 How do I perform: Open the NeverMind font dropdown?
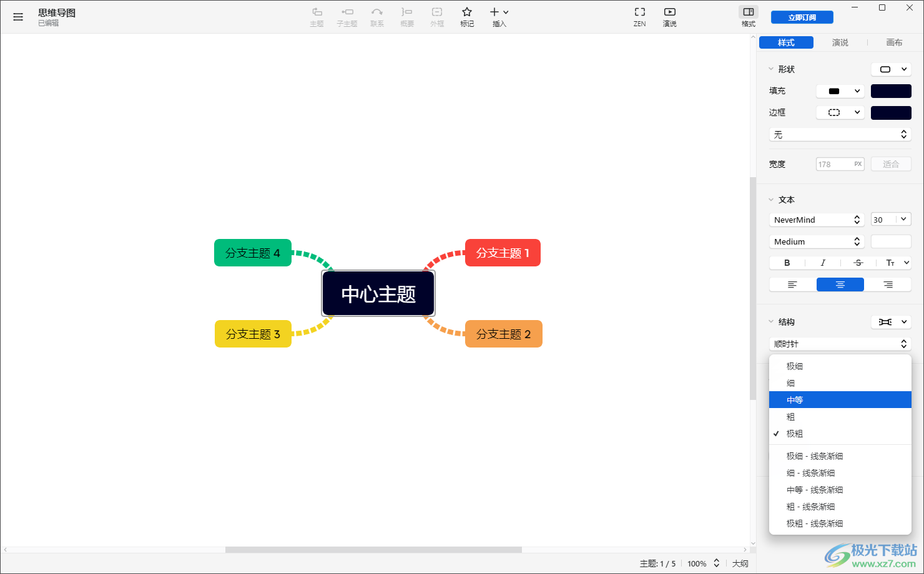tap(817, 220)
